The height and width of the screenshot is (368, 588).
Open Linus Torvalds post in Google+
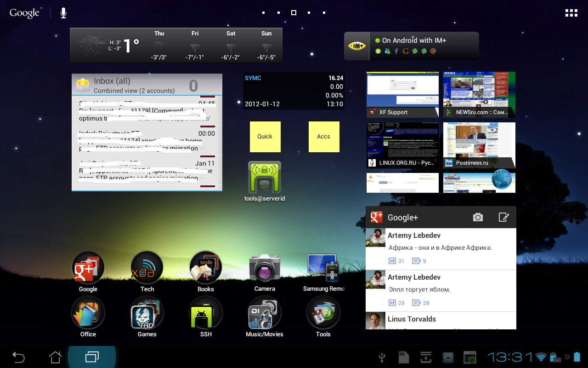441,321
